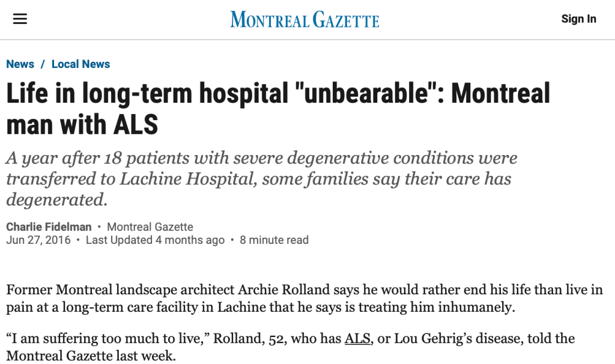Click the Last Updated 4 months ago label
The image size is (615, 364).
(155, 240)
